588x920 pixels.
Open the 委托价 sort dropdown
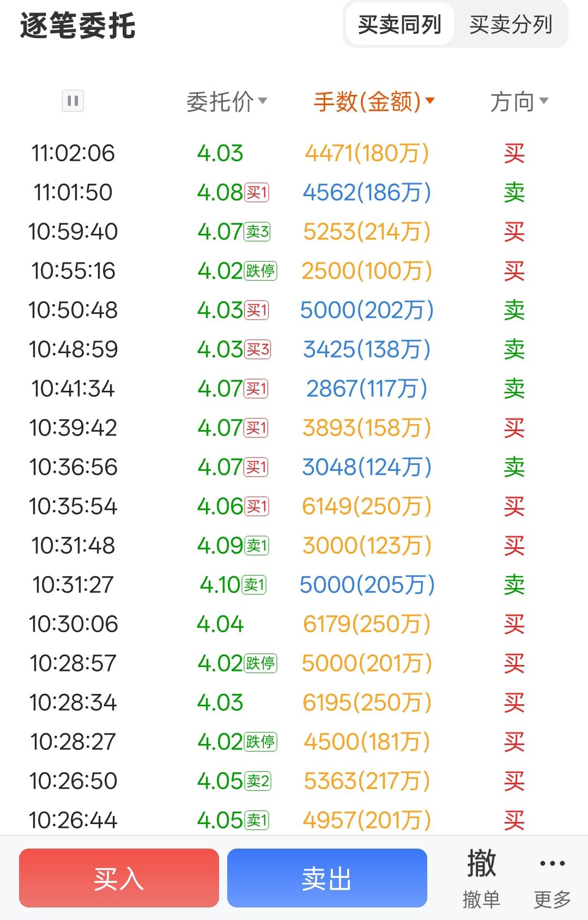227,101
